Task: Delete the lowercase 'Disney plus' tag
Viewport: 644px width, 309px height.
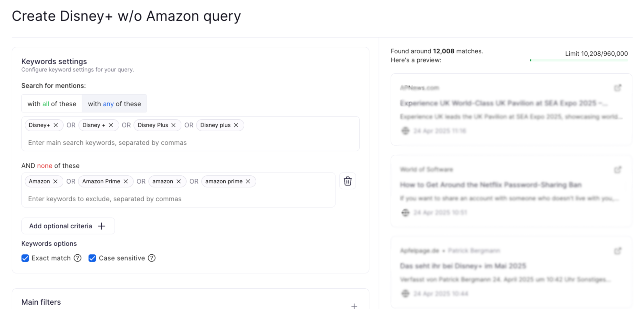Action: pos(236,125)
